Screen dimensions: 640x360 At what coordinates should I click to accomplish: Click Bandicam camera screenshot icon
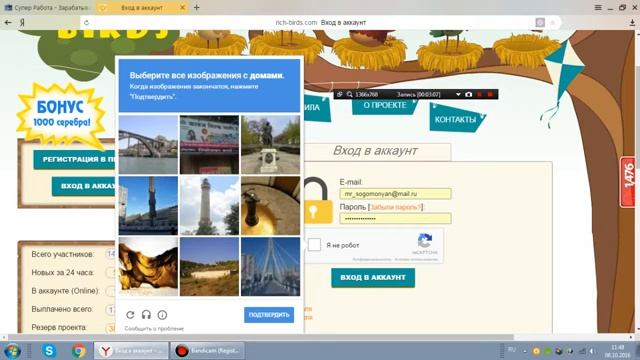coord(469,94)
